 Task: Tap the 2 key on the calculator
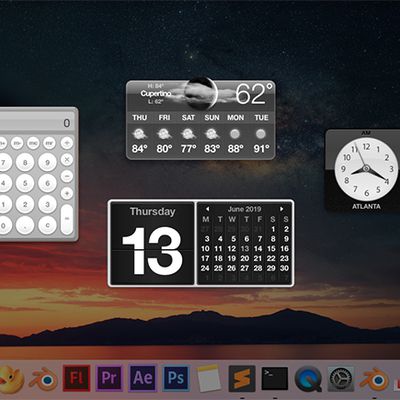coord(25,204)
